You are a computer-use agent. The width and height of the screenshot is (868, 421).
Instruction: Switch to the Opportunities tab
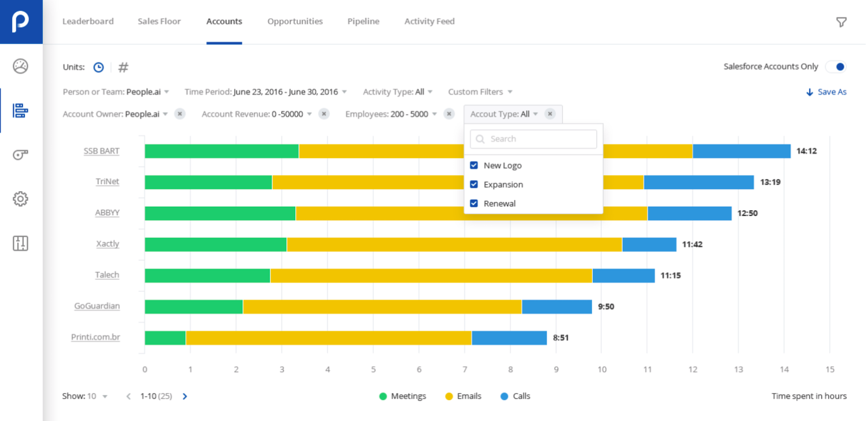click(295, 21)
